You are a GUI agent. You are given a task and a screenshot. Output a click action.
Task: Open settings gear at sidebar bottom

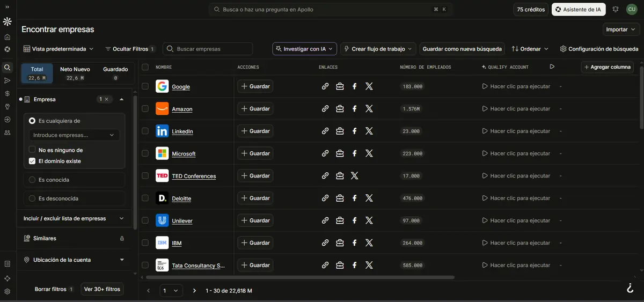coord(8,291)
